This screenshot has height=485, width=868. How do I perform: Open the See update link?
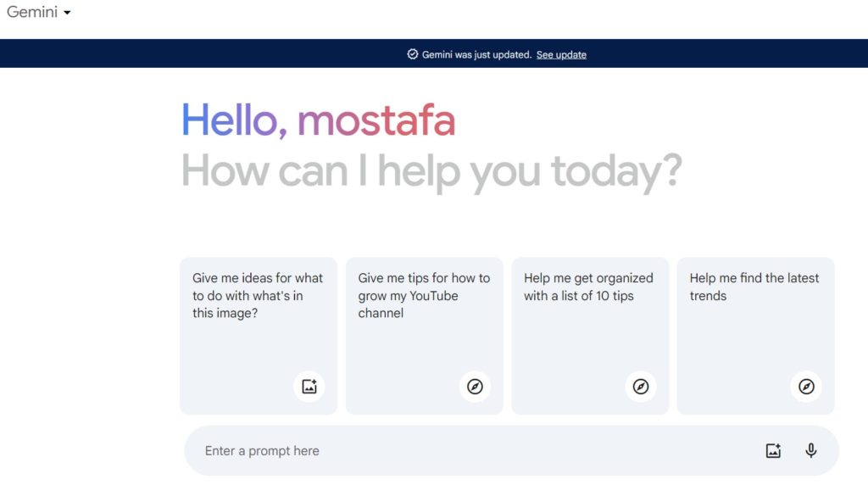tap(561, 54)
